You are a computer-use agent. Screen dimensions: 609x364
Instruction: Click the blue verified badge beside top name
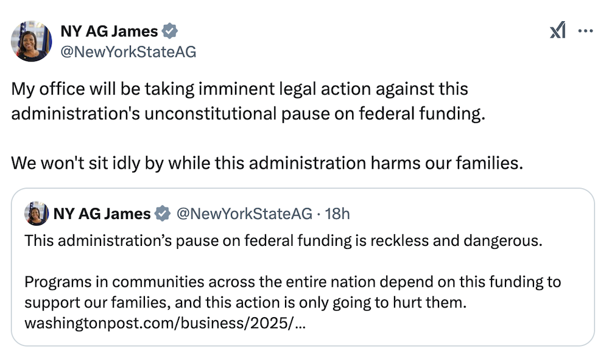click(171, 31)
